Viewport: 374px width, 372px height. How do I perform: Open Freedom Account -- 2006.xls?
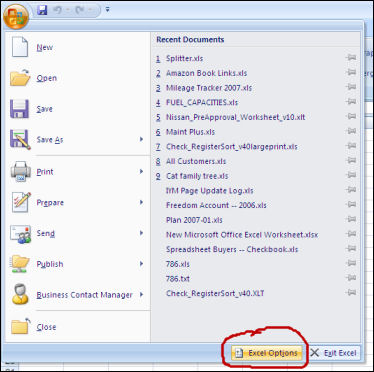pos(216,205)
